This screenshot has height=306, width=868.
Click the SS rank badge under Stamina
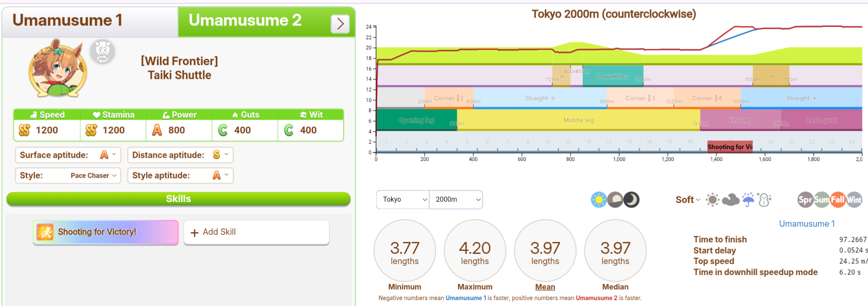(92, 130)
